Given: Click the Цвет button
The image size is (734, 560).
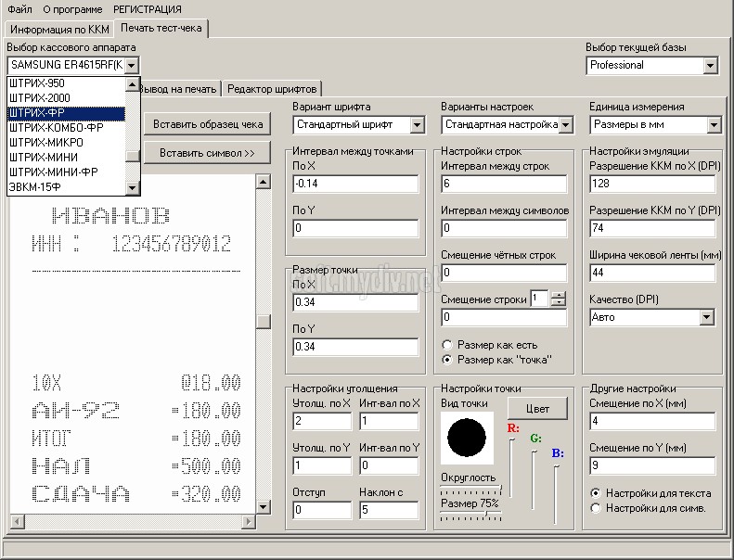Looking at the screenshot, I should coord(537,409).
